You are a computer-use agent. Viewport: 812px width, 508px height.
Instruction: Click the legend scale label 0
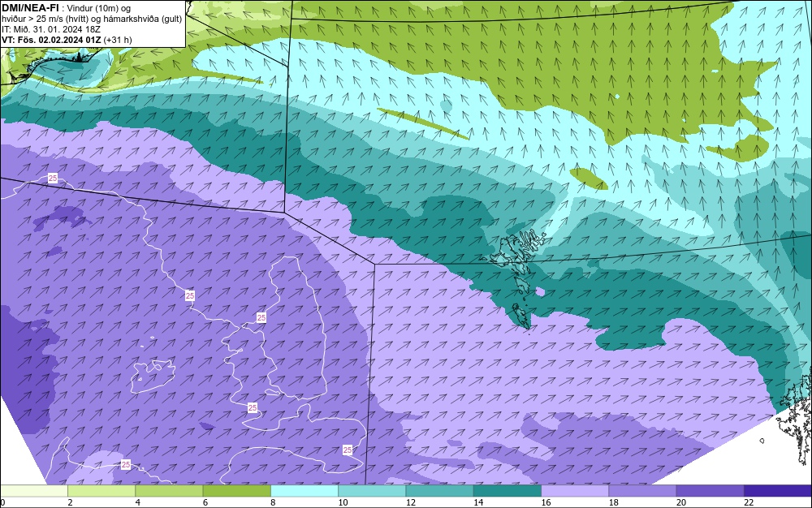click(x=2, y=502)
